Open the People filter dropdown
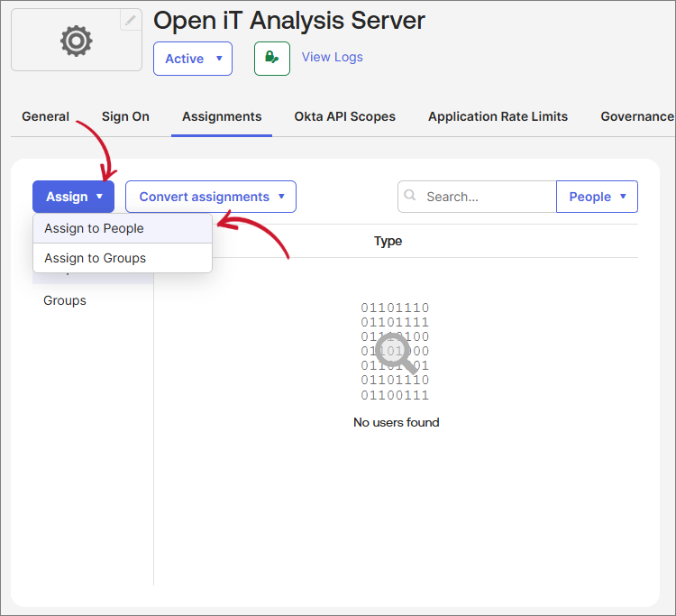This screenshot has width=676, height=616. (x=597, y=197)
